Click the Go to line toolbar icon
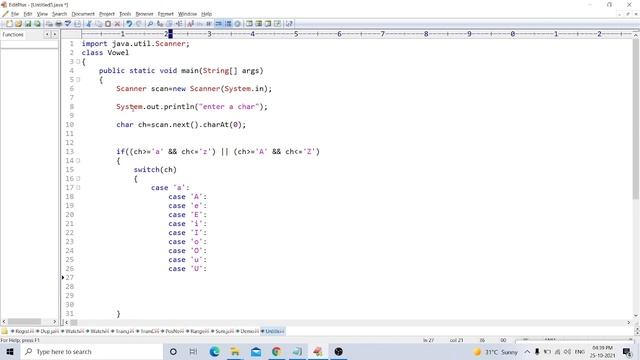Screen dimensions: 640x360 pyautogui.click(x=179, y=24)
